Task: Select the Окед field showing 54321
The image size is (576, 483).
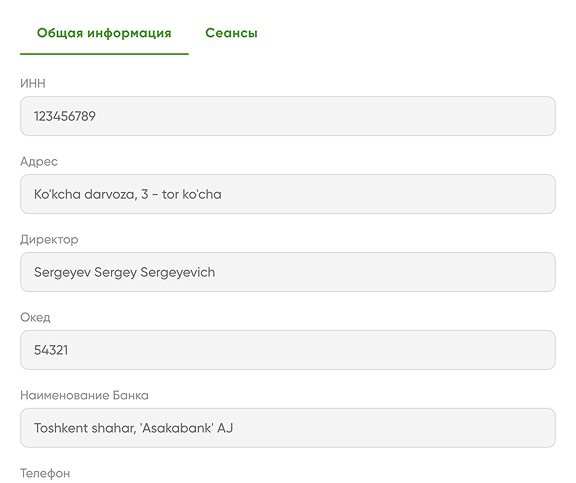Action: pyautogui.click(x=288, y=350)
